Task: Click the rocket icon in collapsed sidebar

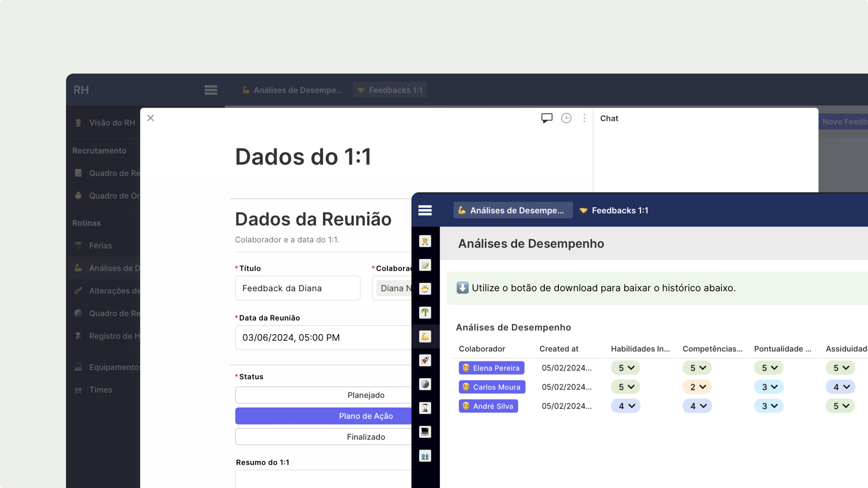Action: coord(425,360)
